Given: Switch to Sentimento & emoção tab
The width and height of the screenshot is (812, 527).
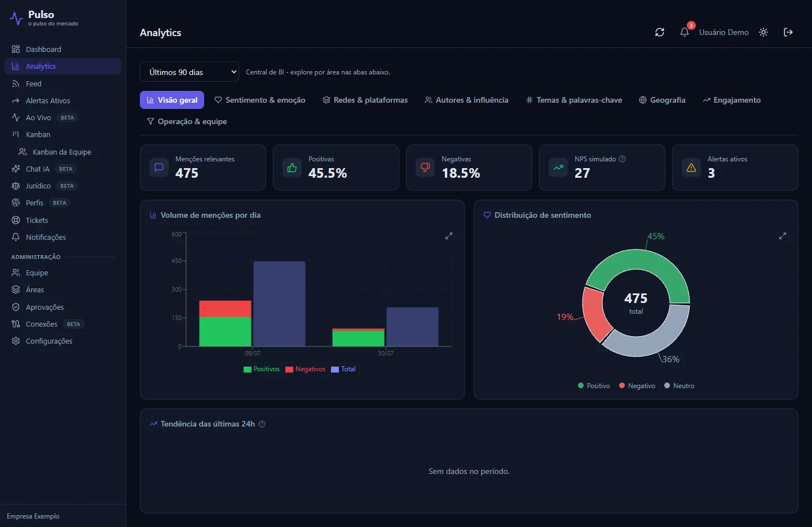Looking at the screenshot, I should pyautogui.click(x=260, y=100).
